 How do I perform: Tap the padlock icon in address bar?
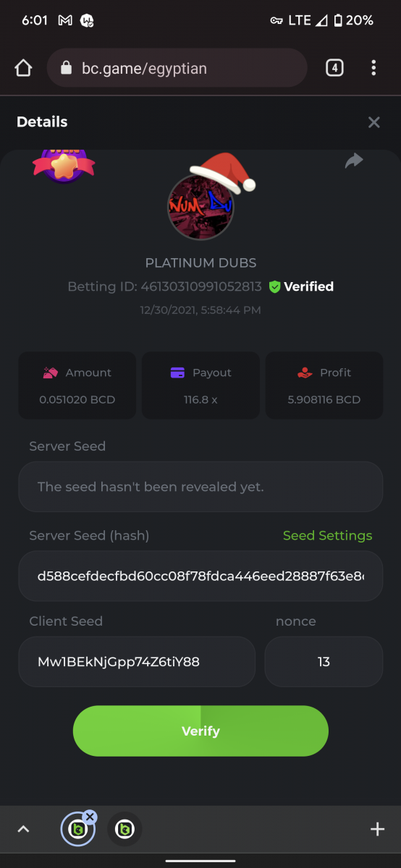click(x=67, y=68)
